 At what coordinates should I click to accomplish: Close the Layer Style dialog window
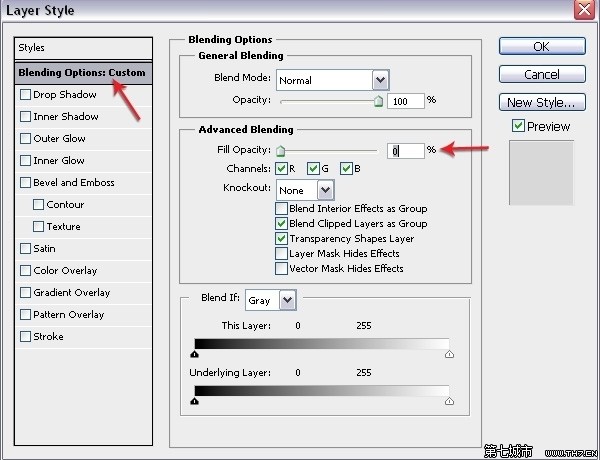tap(582, 10)
